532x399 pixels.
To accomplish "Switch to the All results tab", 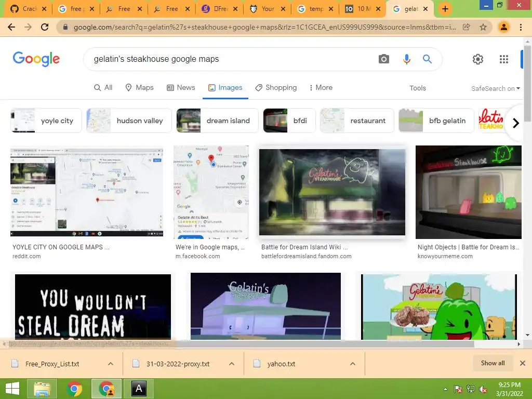I will pyautogui.click(x=103, y=87).
